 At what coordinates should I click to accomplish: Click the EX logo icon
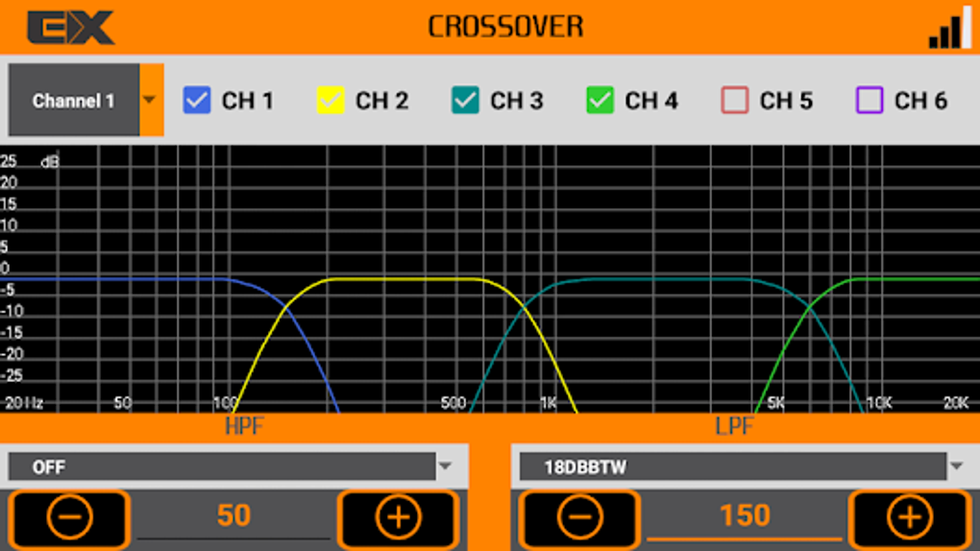tap(71, 28)
